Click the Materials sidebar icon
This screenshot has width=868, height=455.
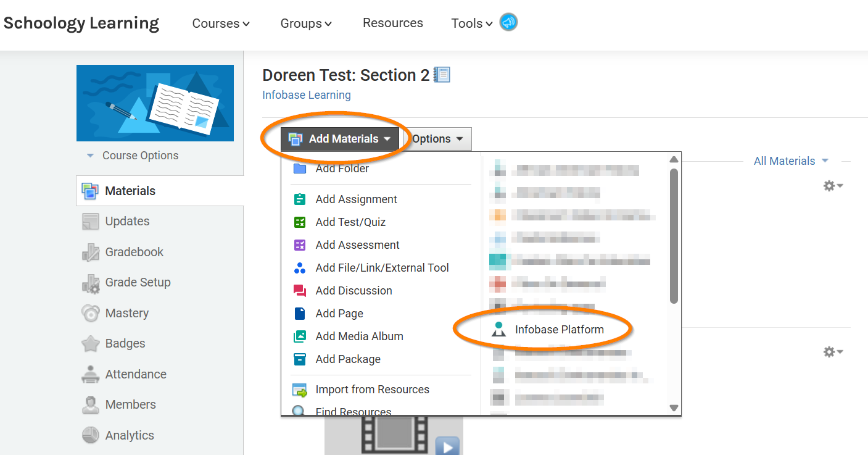click(x=90, y=191)
